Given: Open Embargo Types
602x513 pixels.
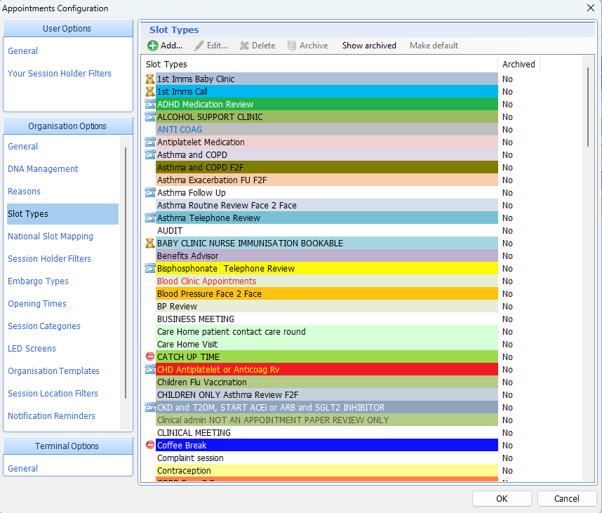Looking at the screenshot, I should [x=38, y=281].
